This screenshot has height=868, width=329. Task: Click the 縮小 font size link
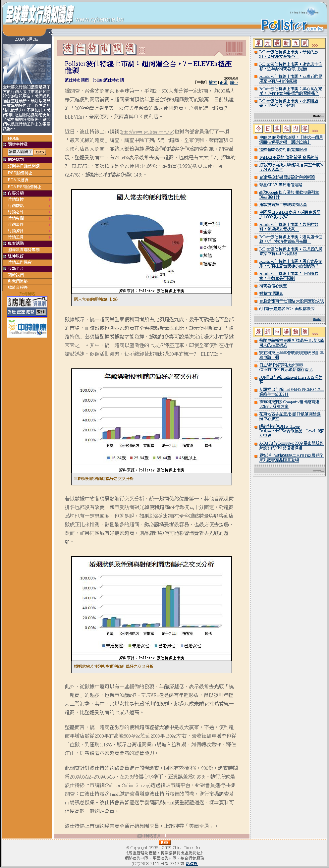pyautogui.click(x=234, y=82)
